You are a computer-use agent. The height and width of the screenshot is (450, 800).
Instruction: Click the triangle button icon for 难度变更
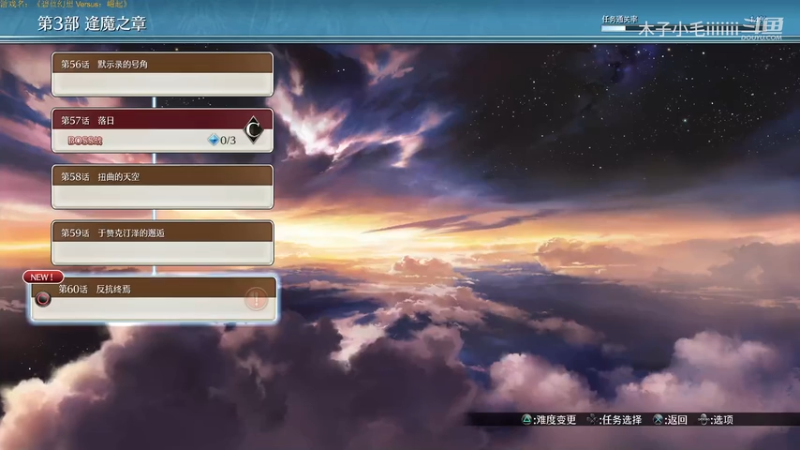coord(527,419)
